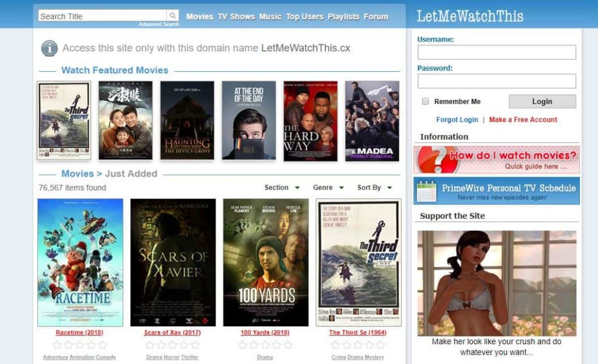Click Animation genre under Racetime

pos(82,357)
